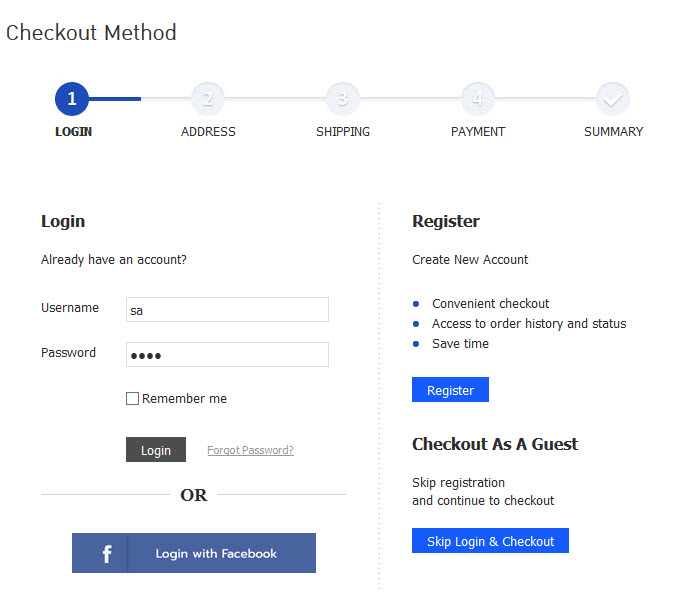Click Skip Login & Checkout button
The height and width of the screenshot is (592, 684).
490,541
